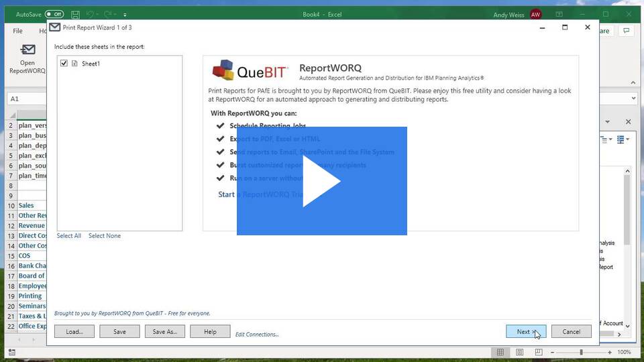The image size is (644, 362).
Task: Click the zoom out minus icon
Action: click(x=552, y=353)
